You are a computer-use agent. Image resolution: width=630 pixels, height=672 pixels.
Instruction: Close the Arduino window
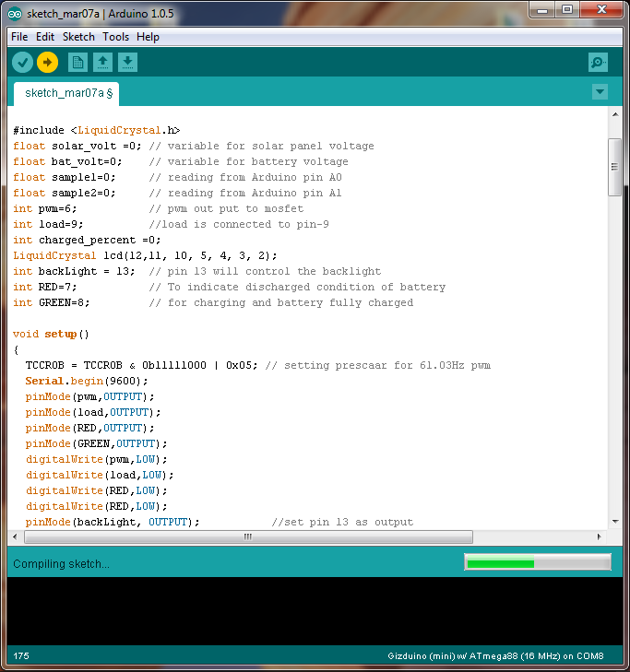coord(601,9)
